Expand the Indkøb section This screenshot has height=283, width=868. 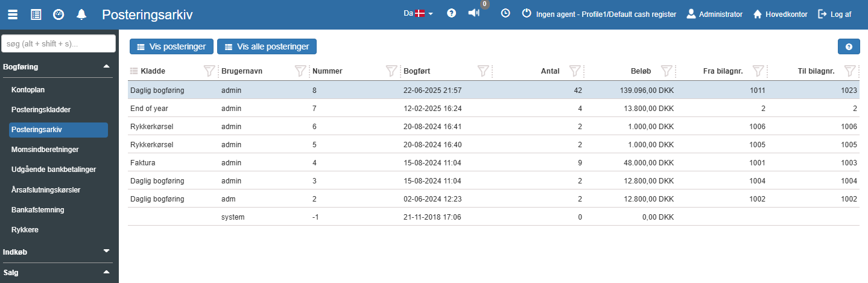pos(107,252)
